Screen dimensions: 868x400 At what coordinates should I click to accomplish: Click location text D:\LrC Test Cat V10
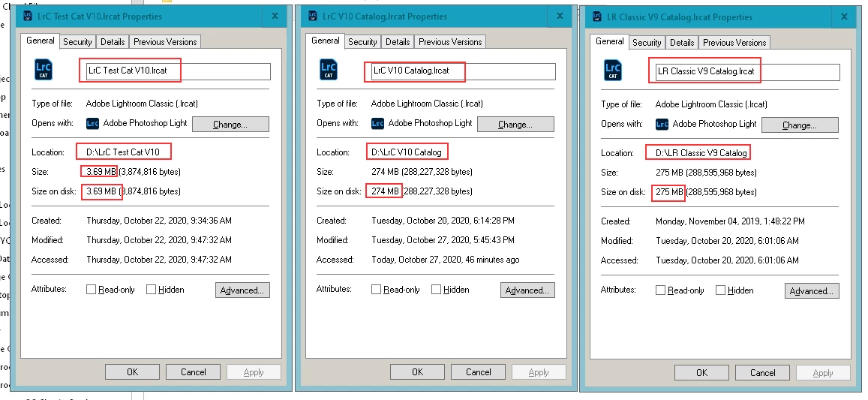(123, 152)
